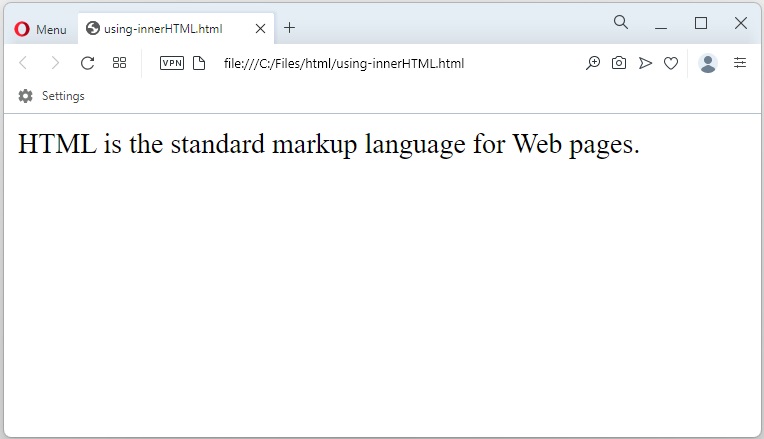Open the Easy Setup sliders panel
The image size is (764, 439).
coord(740,63)
